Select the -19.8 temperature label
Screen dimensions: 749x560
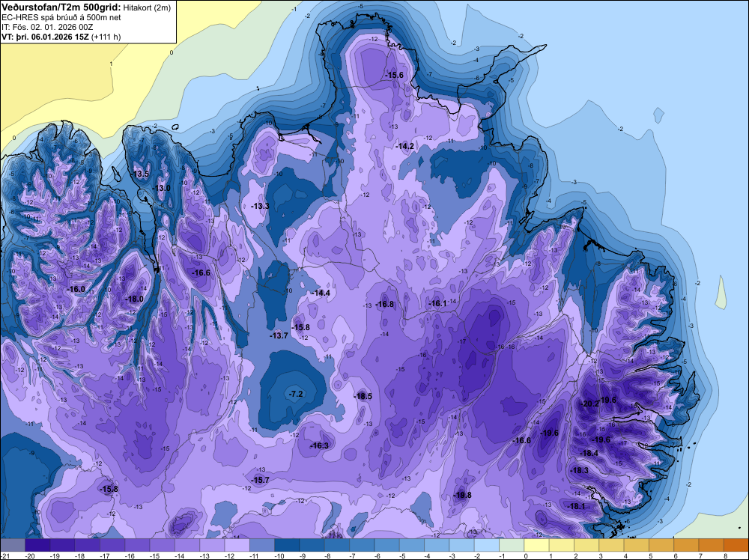(x=463, y=495)
